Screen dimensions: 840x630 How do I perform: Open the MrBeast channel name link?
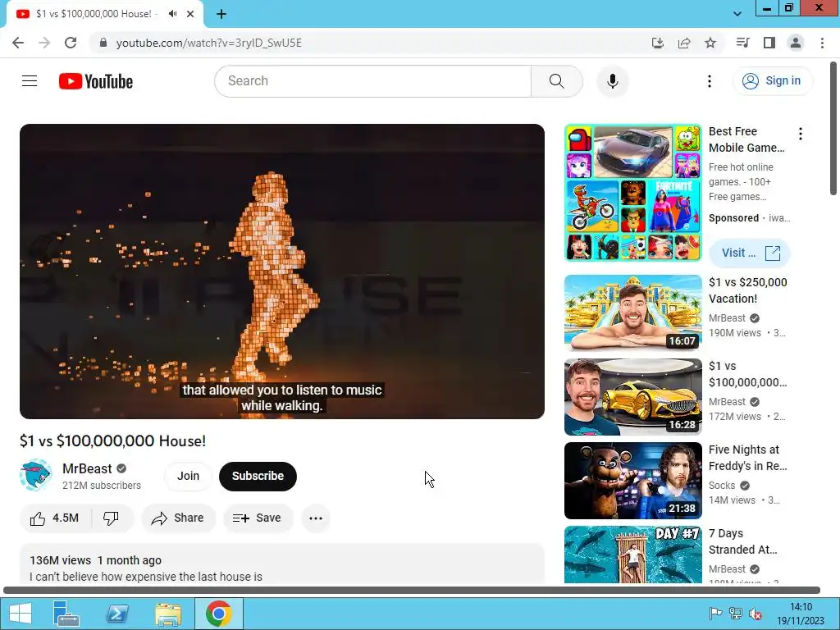[87, 468]
